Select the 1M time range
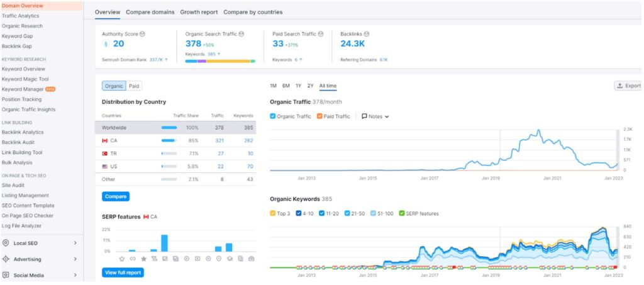644x285 pixels. pos(273,86)
